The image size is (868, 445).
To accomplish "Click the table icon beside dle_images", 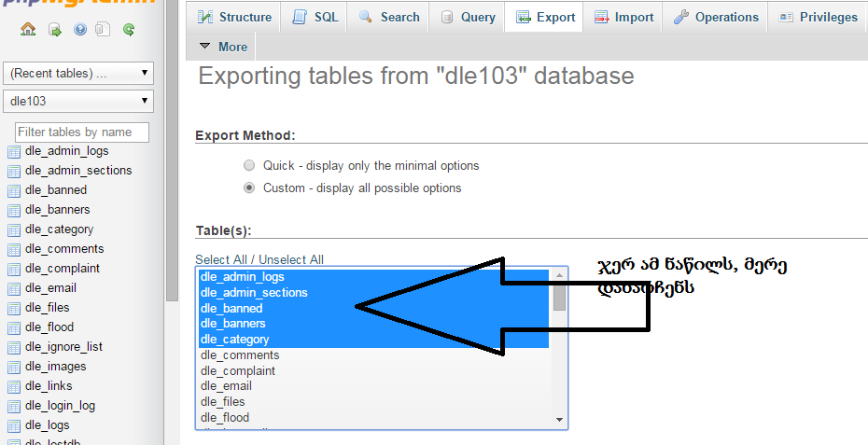I will (x=13, y=367).
